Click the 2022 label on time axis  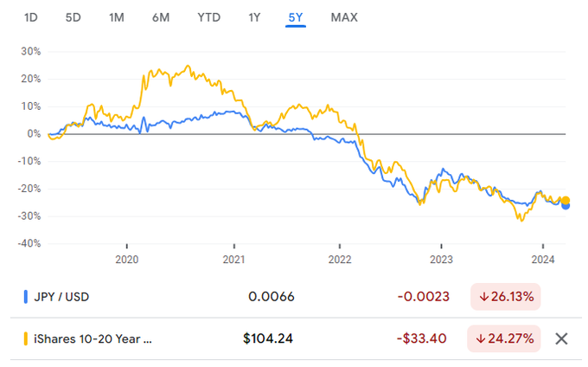(x=340, y=259)
